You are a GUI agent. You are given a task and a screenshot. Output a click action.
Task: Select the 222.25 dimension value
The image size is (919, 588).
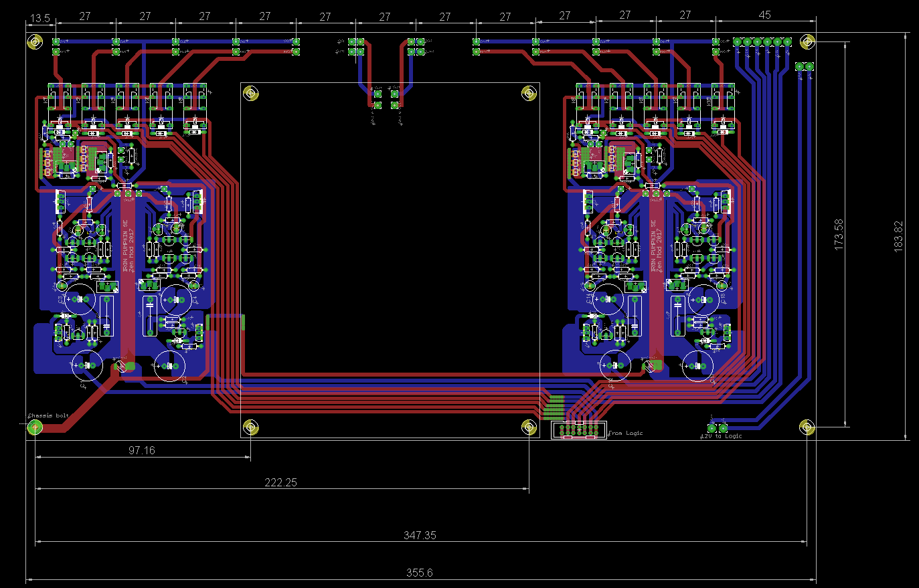pyautogui.click(x=280, y=482)
